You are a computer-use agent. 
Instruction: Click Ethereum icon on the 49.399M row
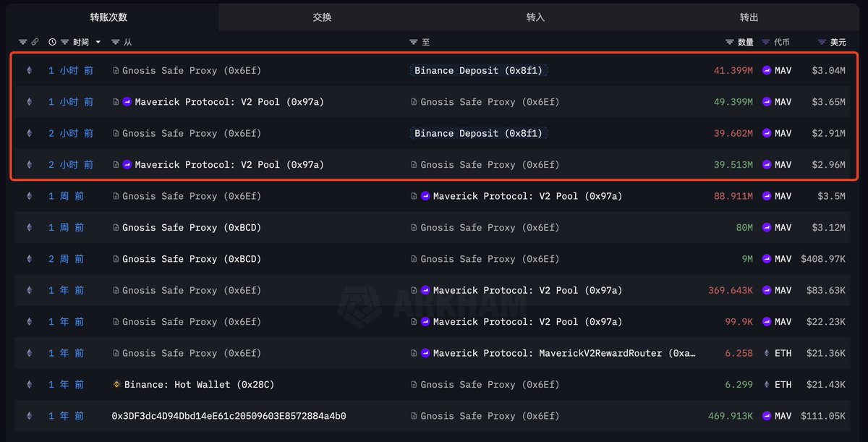[30, 102]
